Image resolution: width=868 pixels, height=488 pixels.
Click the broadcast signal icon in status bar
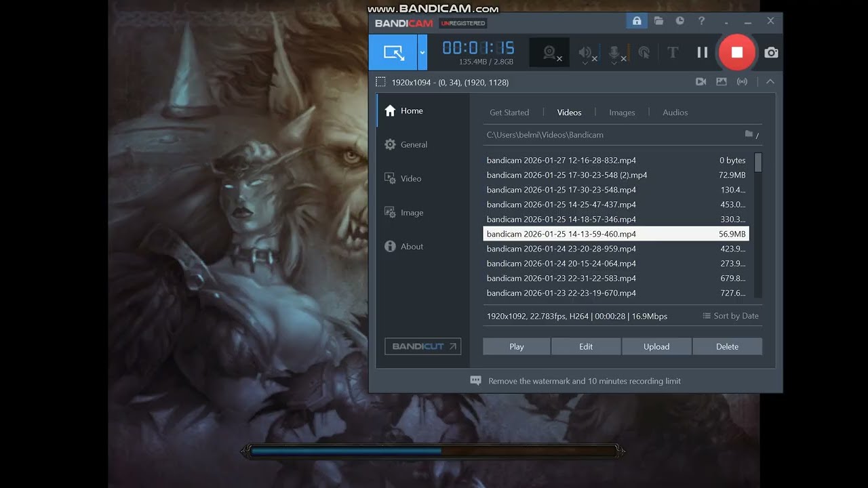tap(743, 81)
